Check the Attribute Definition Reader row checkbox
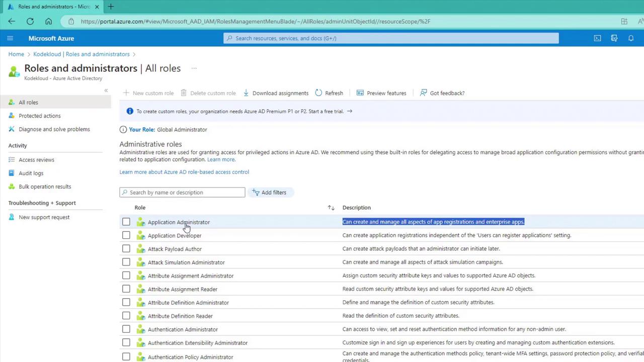This screenshot has height=362, width=644. 126,316
